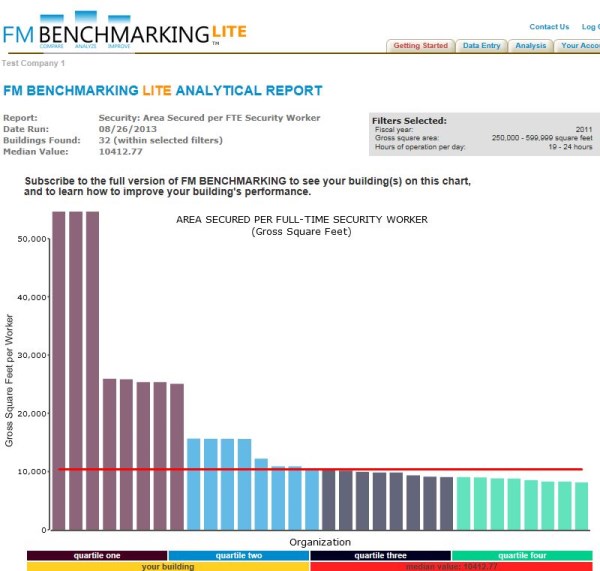The height and width of the screenshot is (571, 600).
Task: Open the Analysis tab
Action: (530, 46)
